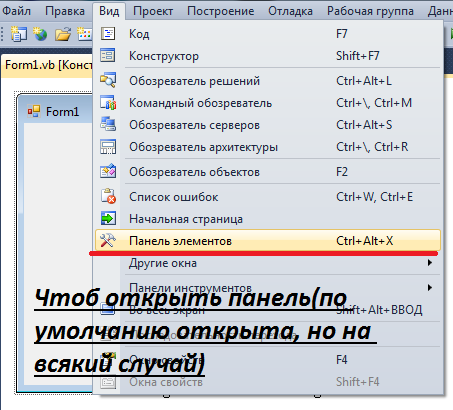Click the greyed Окна свойств icon
Screen dimensions: 453x410
pyautogui.click(x=108, y=382)
